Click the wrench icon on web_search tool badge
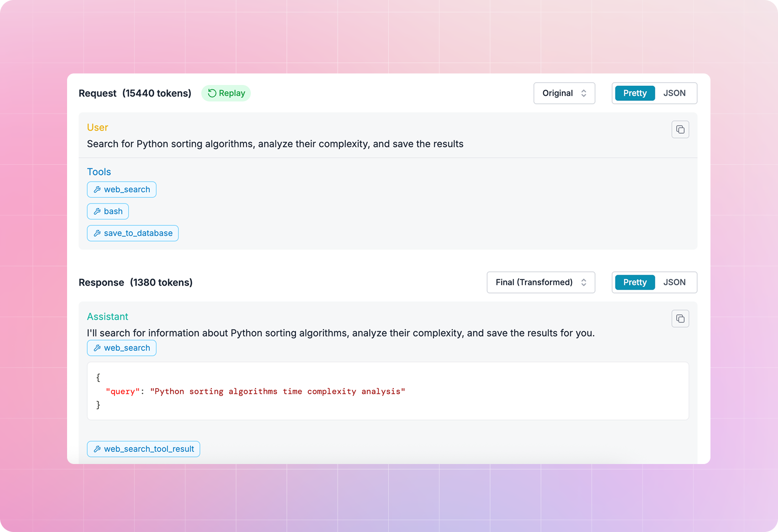Image resolution: width=778 pixels, height=532 pixels. (97, 189)
